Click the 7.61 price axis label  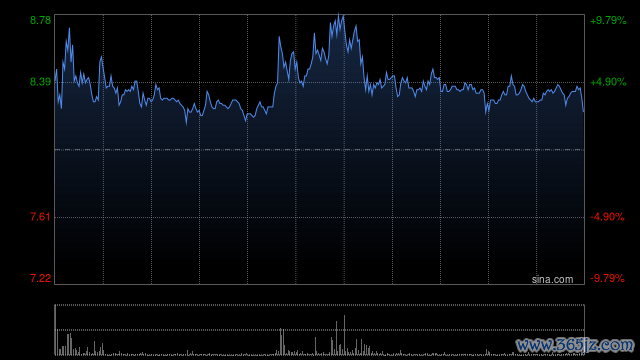(40, 217)
